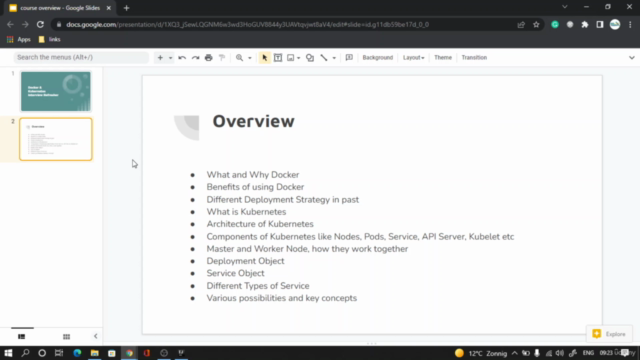The width and height of the screenshot is (640, 360).
Task: Click the 'Master and Worker Node' bullet
Action: pos(307,249)
